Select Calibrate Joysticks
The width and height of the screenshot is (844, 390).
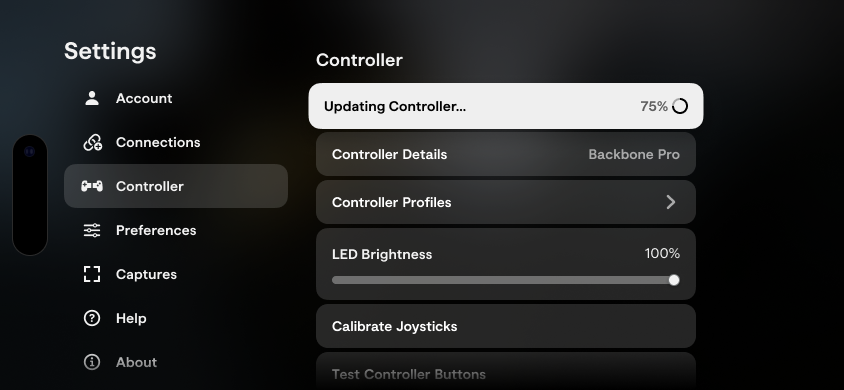(x=505, y=326)
